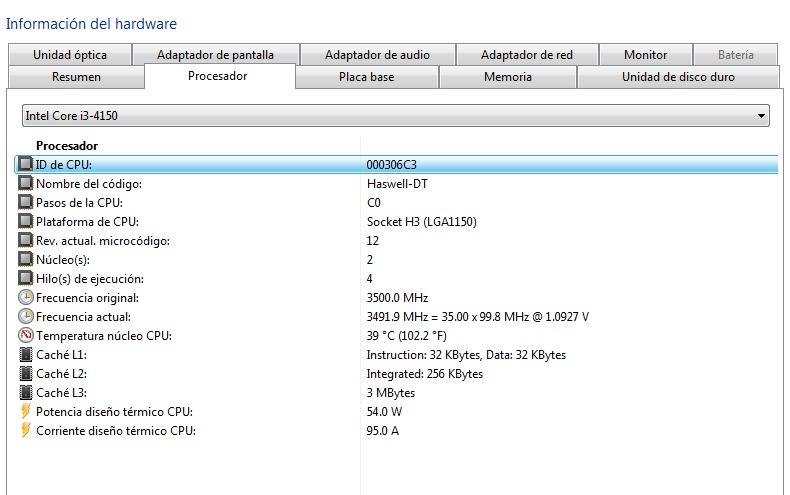The height and width of the screenshot is (495, 790).
Task: Select the greyed Batería tab
Action: pyautogui.click(x=736, y=55)
